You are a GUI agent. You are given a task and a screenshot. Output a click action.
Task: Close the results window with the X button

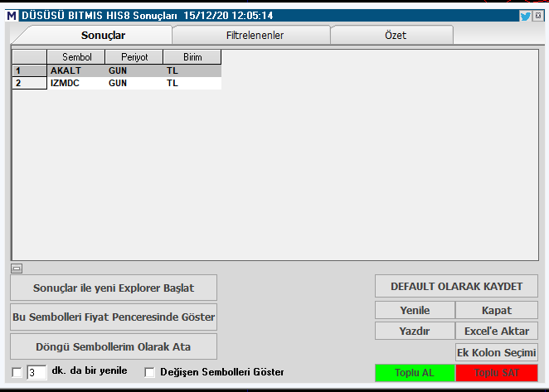pos(538,16)
